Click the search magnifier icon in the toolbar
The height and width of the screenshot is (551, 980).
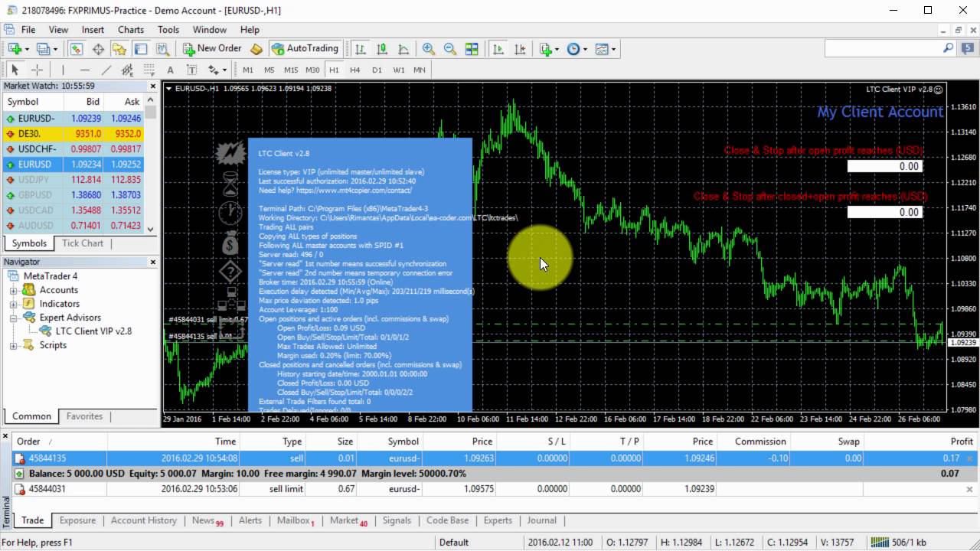(949, 48)
